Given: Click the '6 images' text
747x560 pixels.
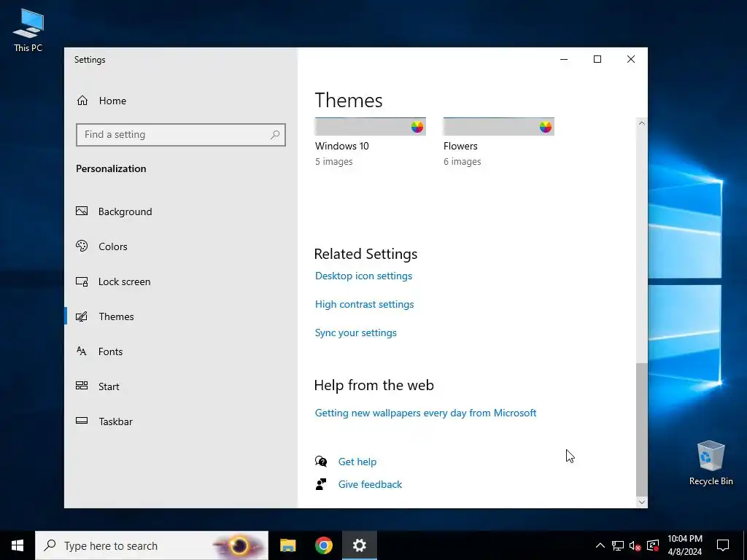Looking at the screenshot, I should pyautogui.click(x=462, y=161).
